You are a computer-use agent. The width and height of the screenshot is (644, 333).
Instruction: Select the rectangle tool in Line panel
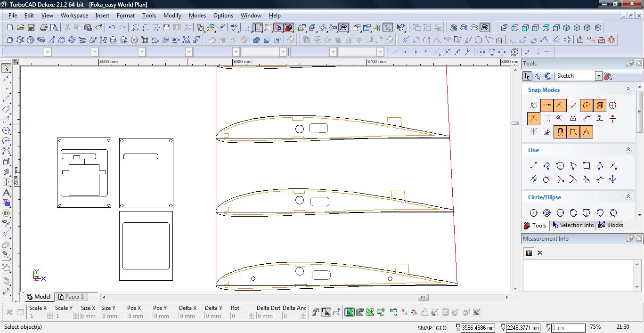[x=587, y=166]
